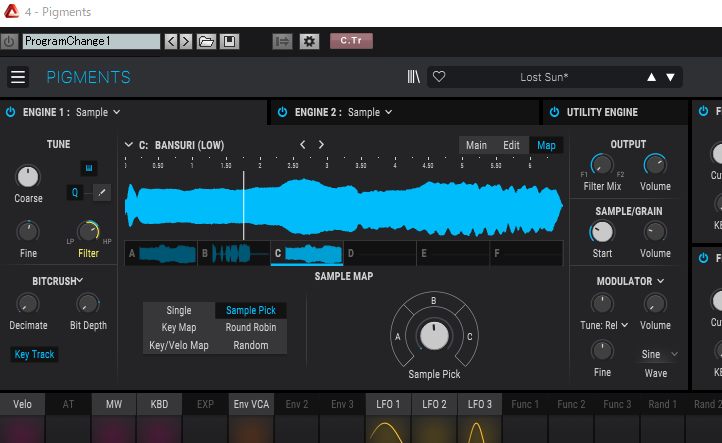
Task: Open the Sine wave shape dropdown
Action: point(659,354)
